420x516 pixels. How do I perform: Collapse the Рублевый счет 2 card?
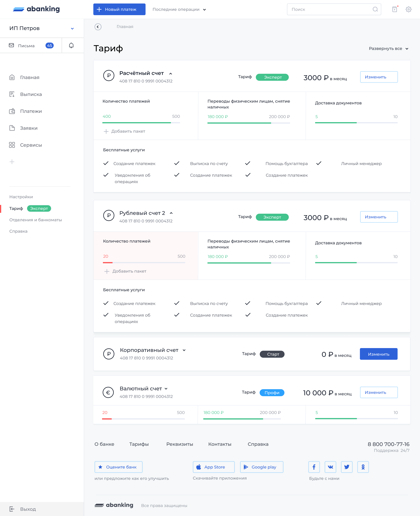click(171, 213)
